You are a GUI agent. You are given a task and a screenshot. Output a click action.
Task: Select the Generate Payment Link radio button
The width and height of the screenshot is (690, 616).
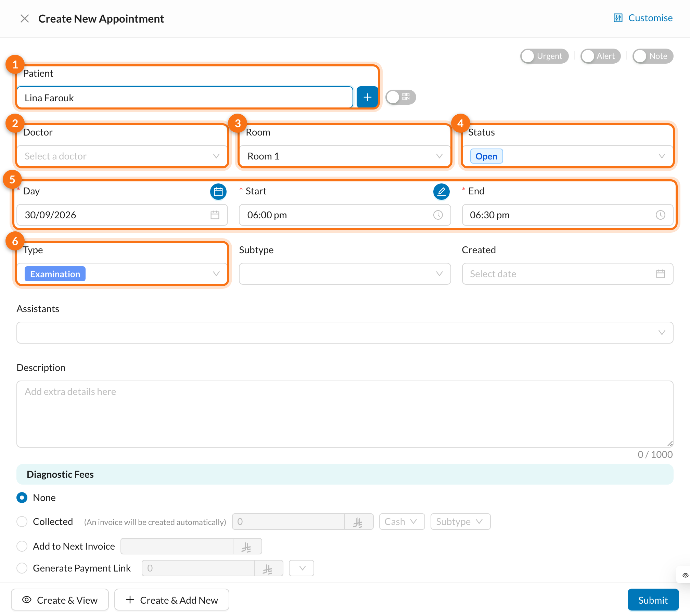tap(22, 568)
